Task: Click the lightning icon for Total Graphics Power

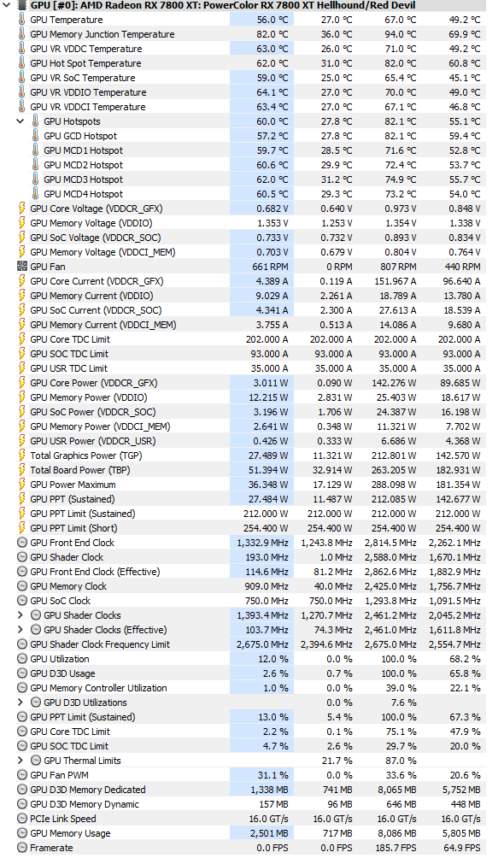Action: coord(22,456)
